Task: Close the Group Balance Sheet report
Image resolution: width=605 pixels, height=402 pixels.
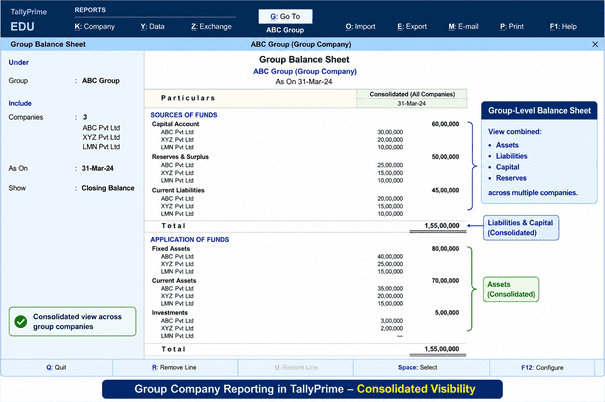Action: [595, 44]
